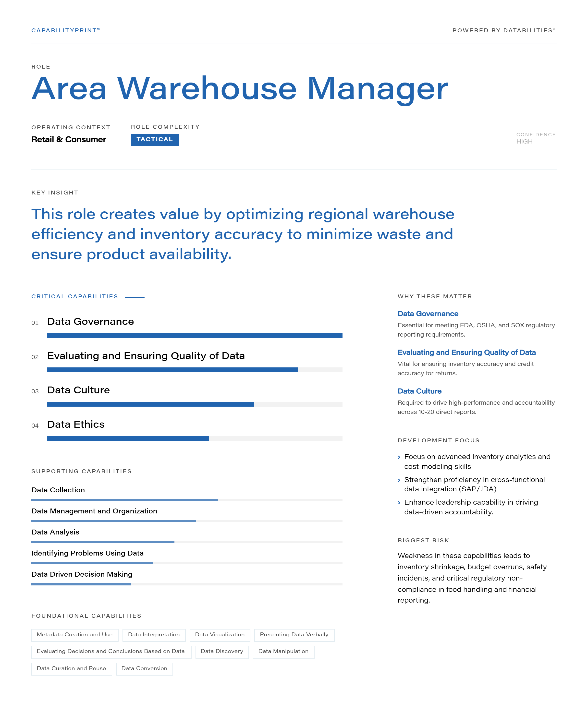Click Evaluating and Ensuring Quality of Data title
This screenshot has height=703, width=588.
pyautogui.click(x=146, y=355)
